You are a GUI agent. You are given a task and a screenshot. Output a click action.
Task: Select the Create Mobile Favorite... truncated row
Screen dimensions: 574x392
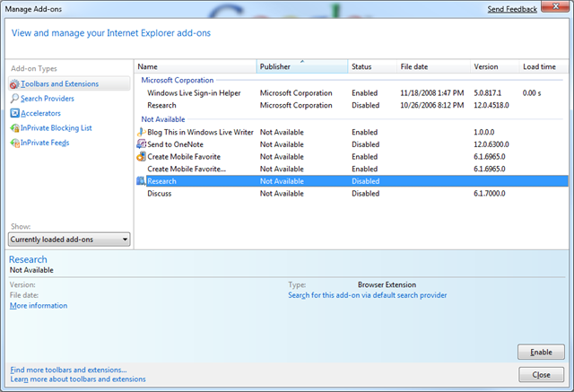[352, 169]
